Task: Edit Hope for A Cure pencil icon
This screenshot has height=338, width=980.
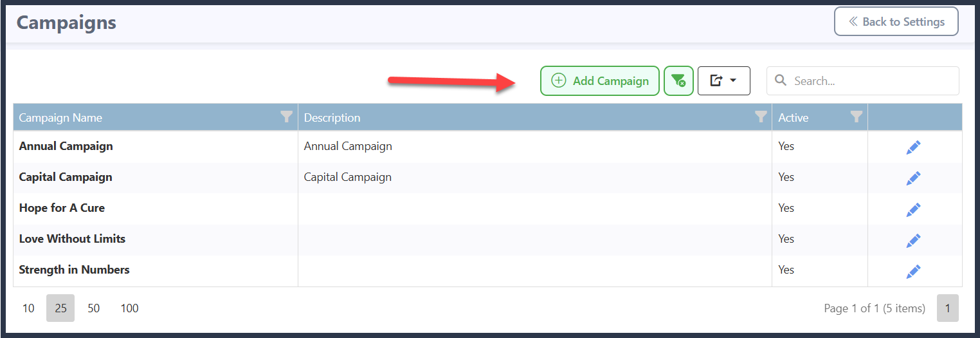Action: (913, 209)
